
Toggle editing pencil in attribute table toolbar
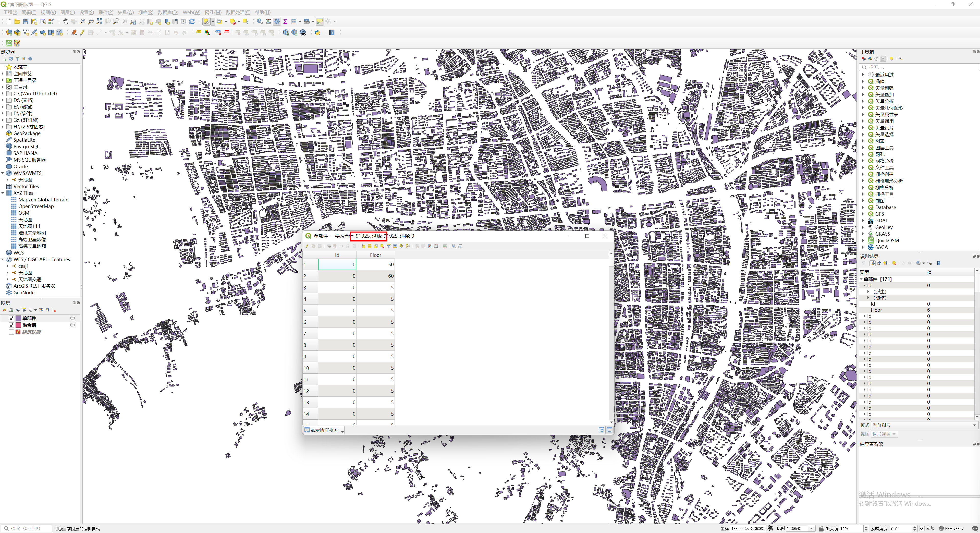point(307,246)
